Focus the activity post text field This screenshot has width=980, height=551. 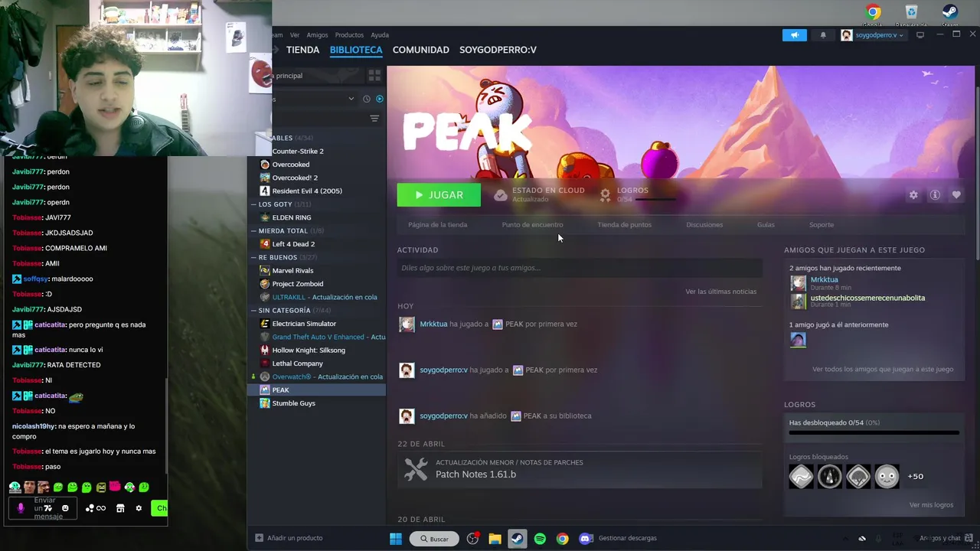[x=580, y=268]
